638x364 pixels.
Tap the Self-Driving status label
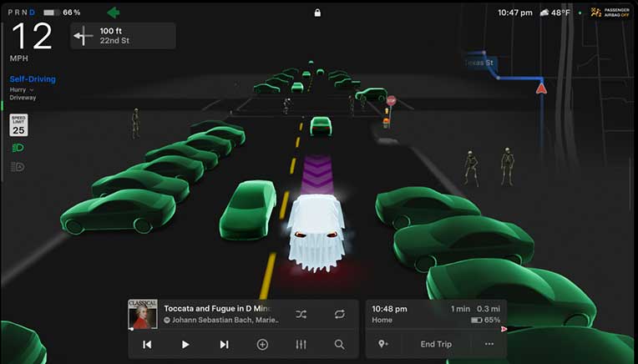click(33, 79)
